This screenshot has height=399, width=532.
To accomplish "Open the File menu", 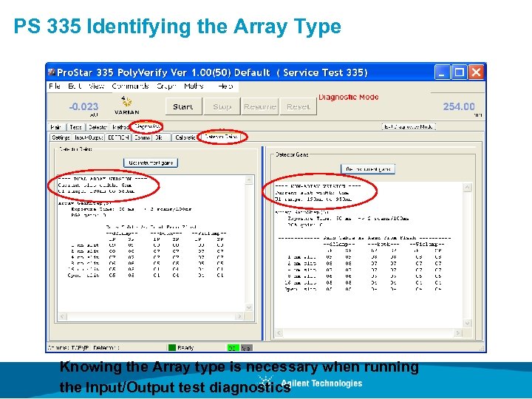I will click(x=55, y=86).
